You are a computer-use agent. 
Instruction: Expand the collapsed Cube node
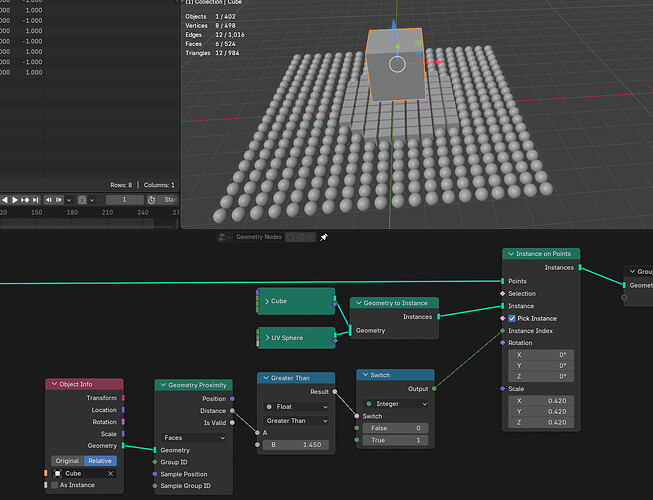pyautogui.click(x=267, y=301)
